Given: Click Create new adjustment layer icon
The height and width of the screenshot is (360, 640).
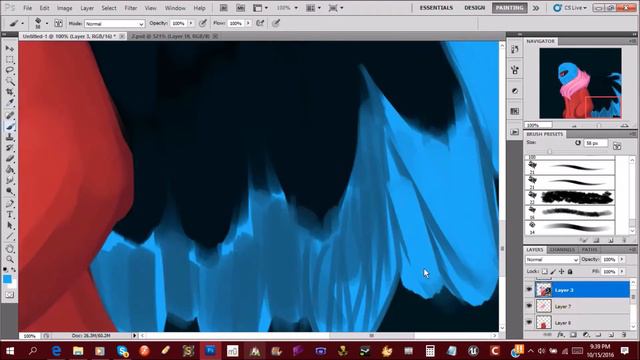Looking at the screenshot, I should point(586,335).
